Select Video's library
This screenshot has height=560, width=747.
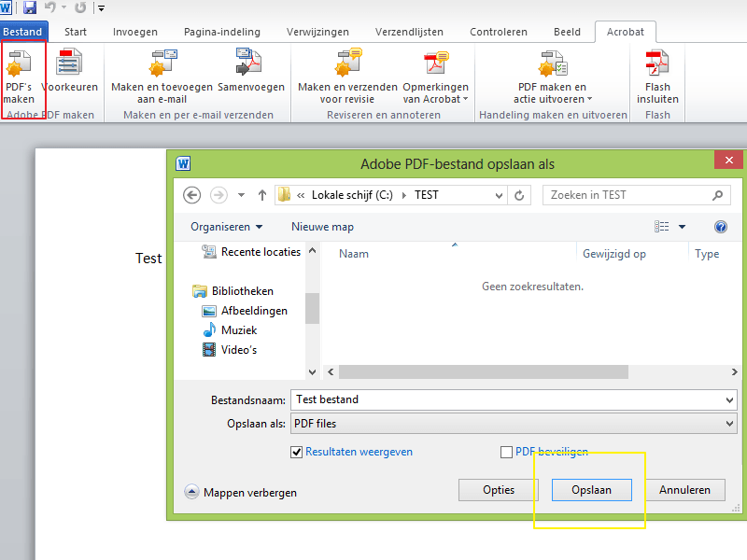point(230,349)
